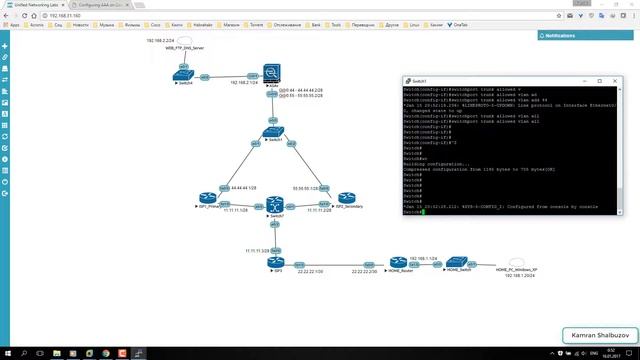Open the Переводчик bookmark folder

point(360,25)
